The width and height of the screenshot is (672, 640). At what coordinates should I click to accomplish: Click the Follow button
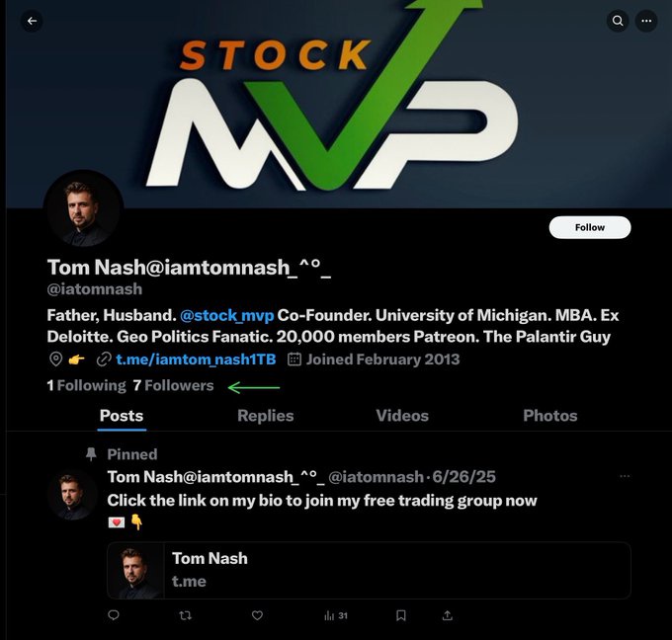pyautogui.click(x=590, y=227)
